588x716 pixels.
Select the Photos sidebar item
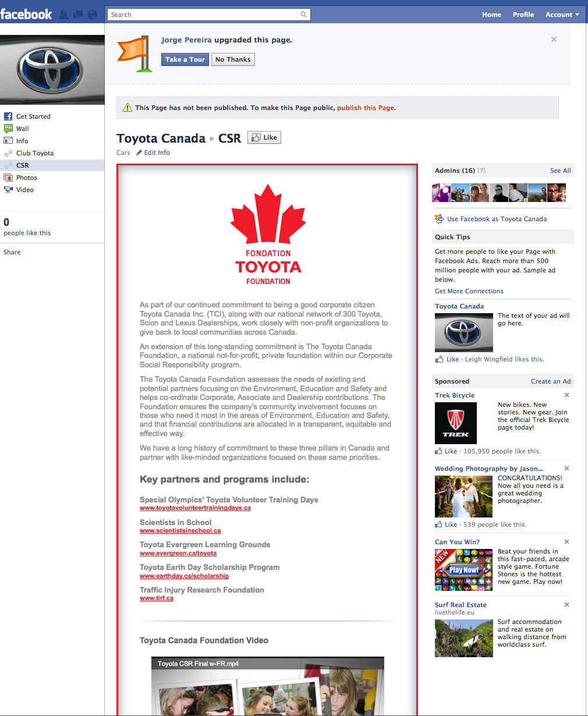pos(26,178)
